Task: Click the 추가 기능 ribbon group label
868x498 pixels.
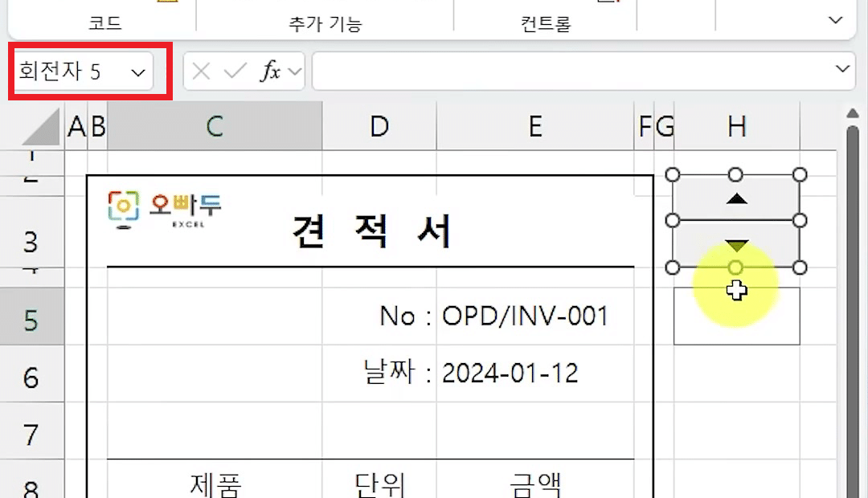Action: 325,24
